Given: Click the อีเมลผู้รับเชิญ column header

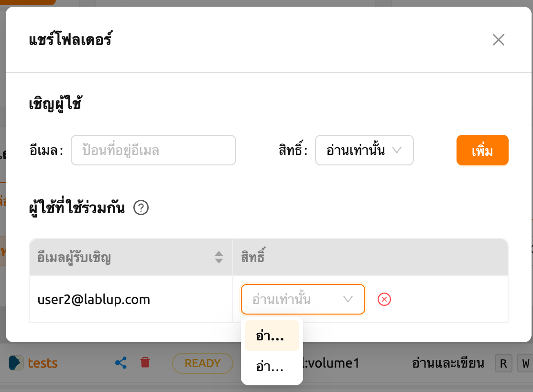Looking at the screenshot, I should pos(131,257).
